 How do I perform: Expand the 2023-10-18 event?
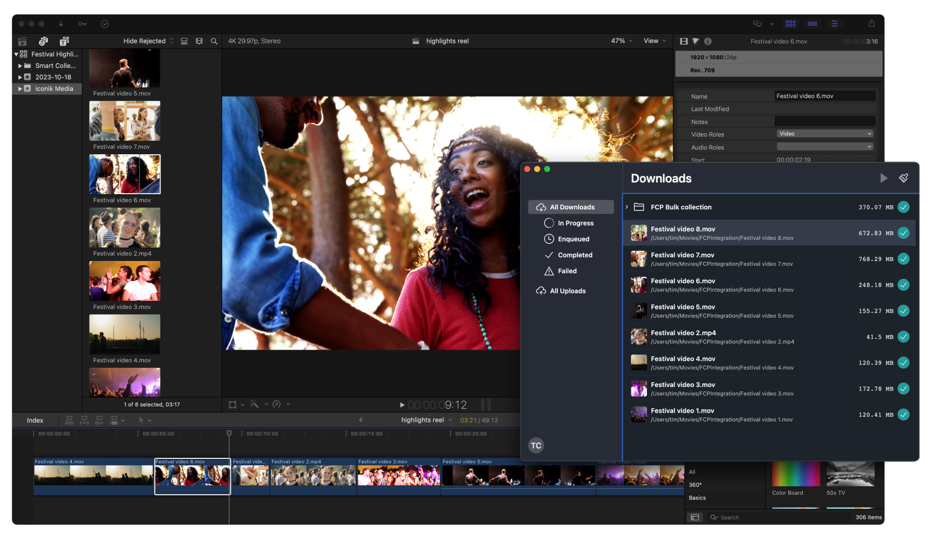tap(20, 77)
